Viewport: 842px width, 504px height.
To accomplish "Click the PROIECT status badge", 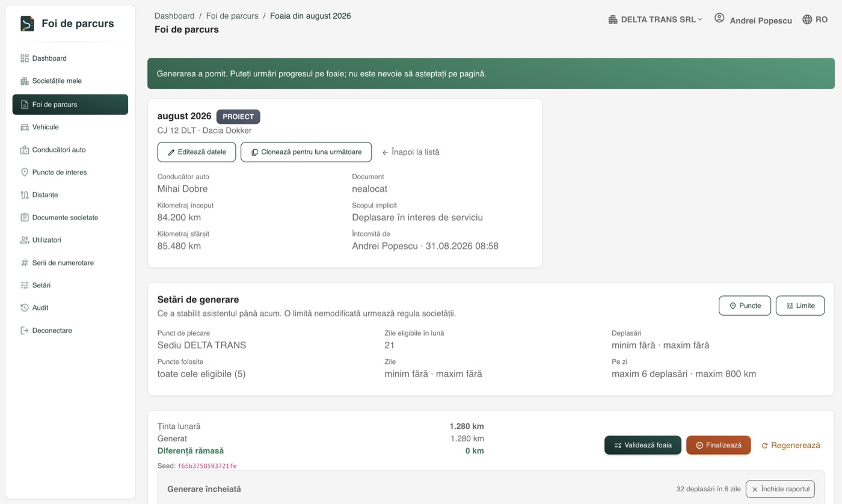I will click(238, 117).
